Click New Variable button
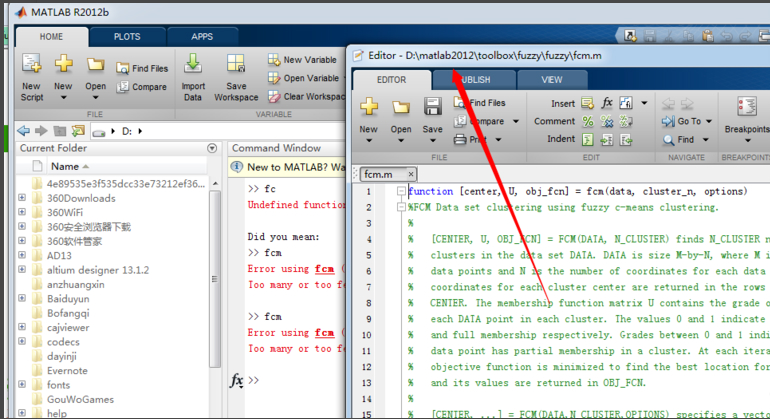770x419 pixels. tap(302, 60)
